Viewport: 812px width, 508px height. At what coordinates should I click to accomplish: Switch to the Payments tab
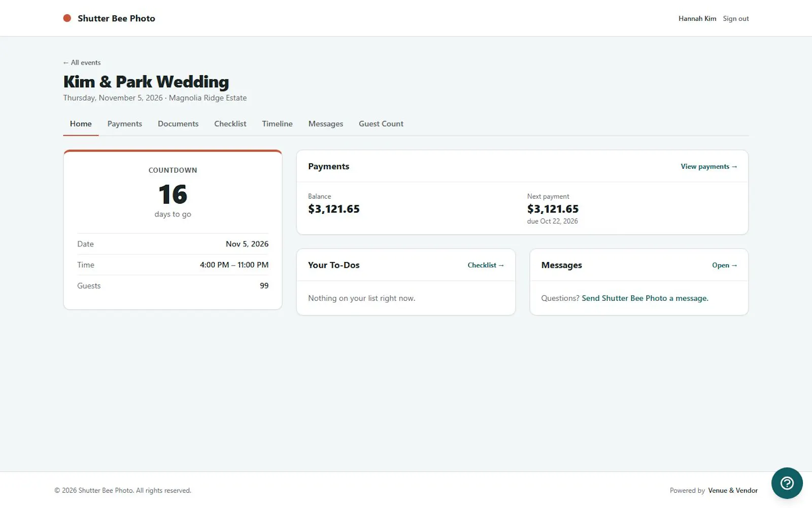point(124,124)
